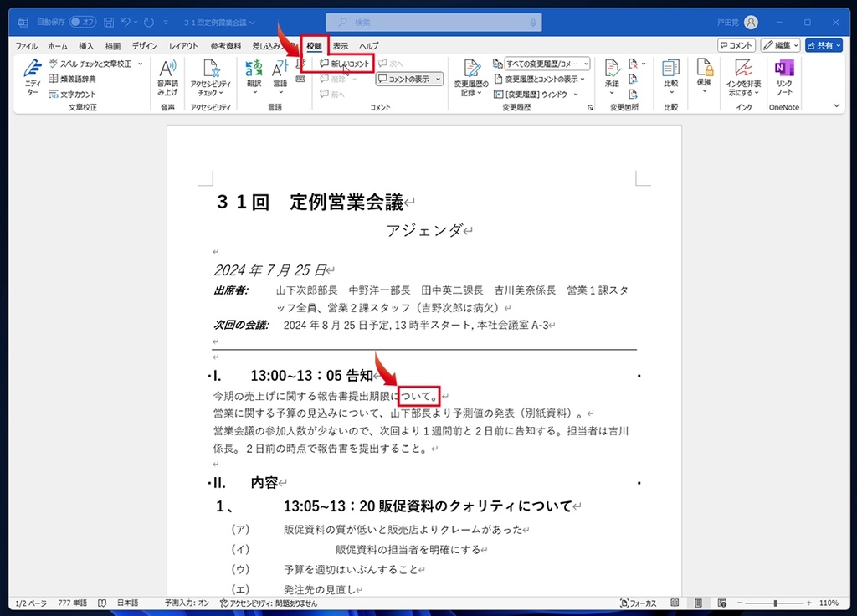Viewport: 857px width, 616px height.
Task: Switch to Print Layout view in status bar
Action: (699, 603)
